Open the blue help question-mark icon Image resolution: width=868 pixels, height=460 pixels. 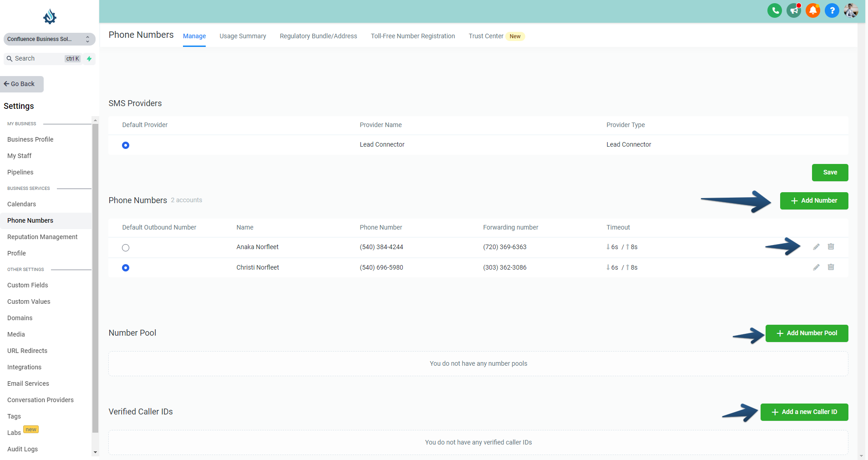click(832, 10)
